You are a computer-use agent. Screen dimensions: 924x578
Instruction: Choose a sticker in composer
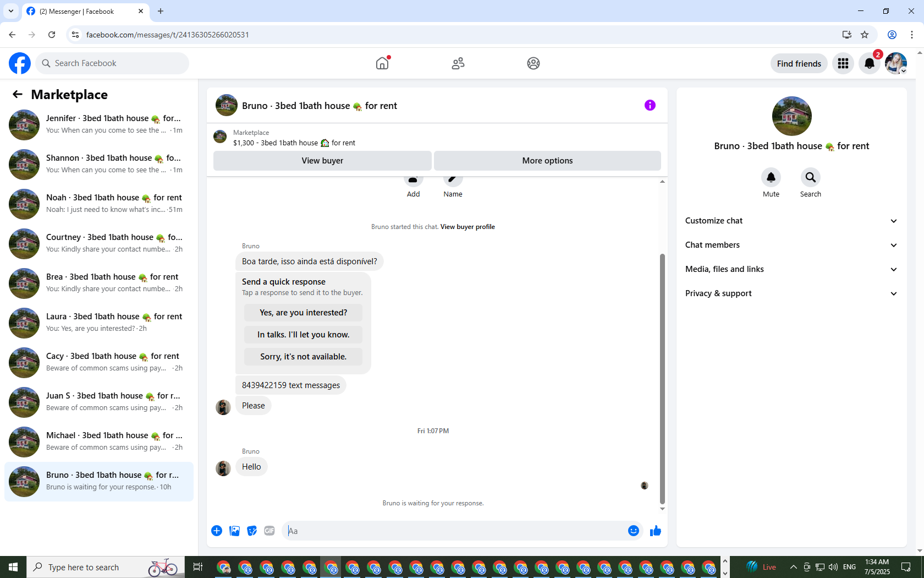pyautogui.click(x=252, y=531)
